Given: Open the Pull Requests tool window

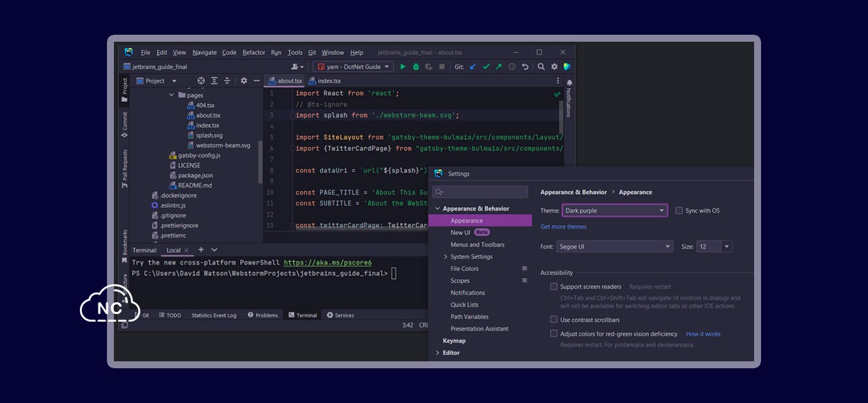Looking at the screenshot, I should [124, 170].
